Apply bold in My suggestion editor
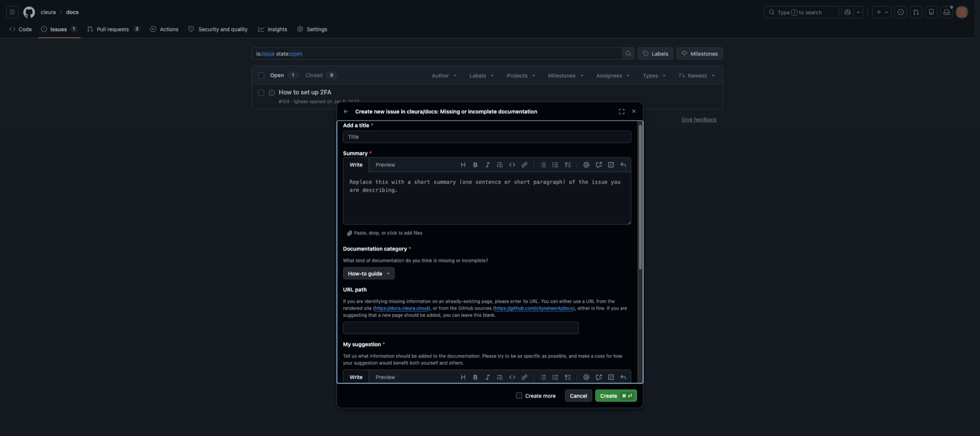This screenshot has width=980, height=436. click(x=475, y=377)
